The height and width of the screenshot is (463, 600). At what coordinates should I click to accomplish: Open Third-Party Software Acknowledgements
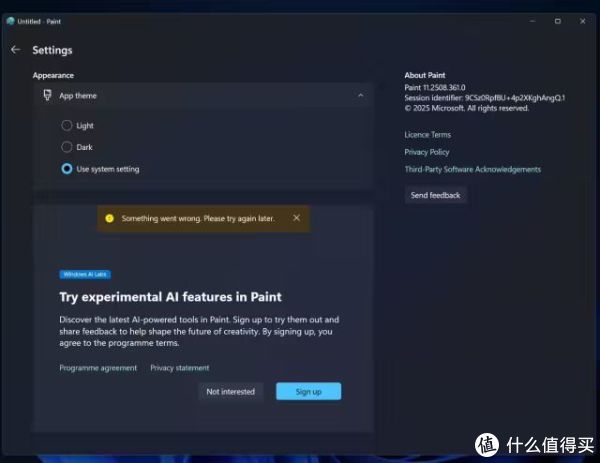point(472,169)
